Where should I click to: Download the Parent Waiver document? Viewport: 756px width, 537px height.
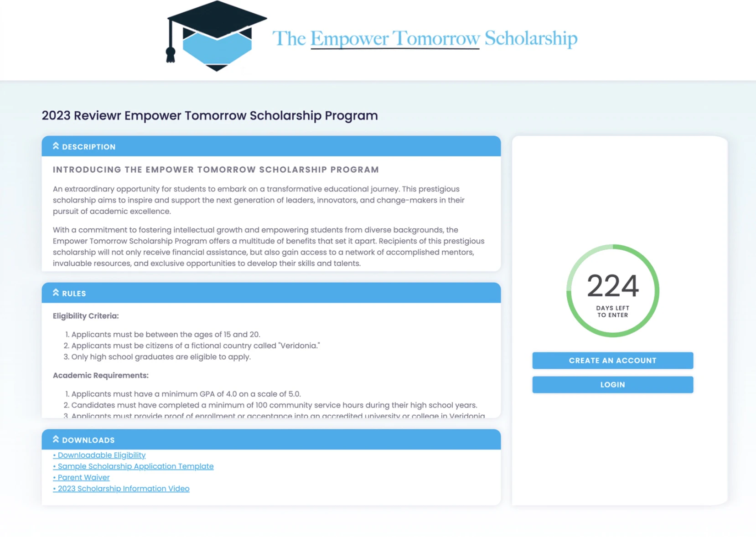[82, 477]
